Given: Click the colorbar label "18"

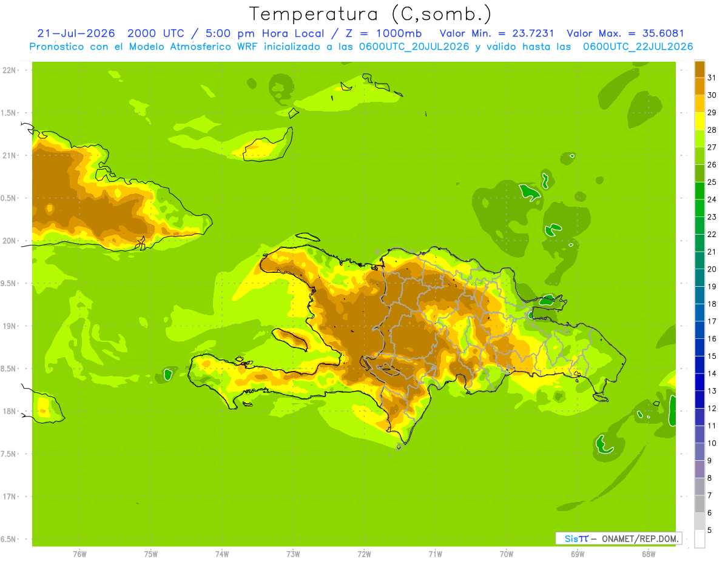Looking at the screenshot, I should [712, 304].
